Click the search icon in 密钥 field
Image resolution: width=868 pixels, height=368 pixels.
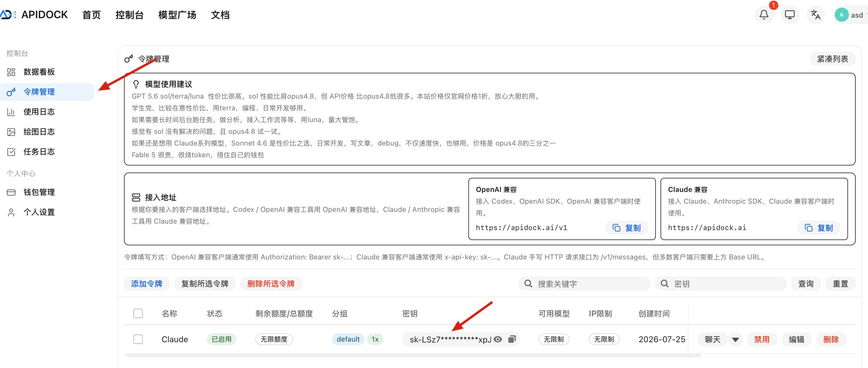tap(664, 284)
